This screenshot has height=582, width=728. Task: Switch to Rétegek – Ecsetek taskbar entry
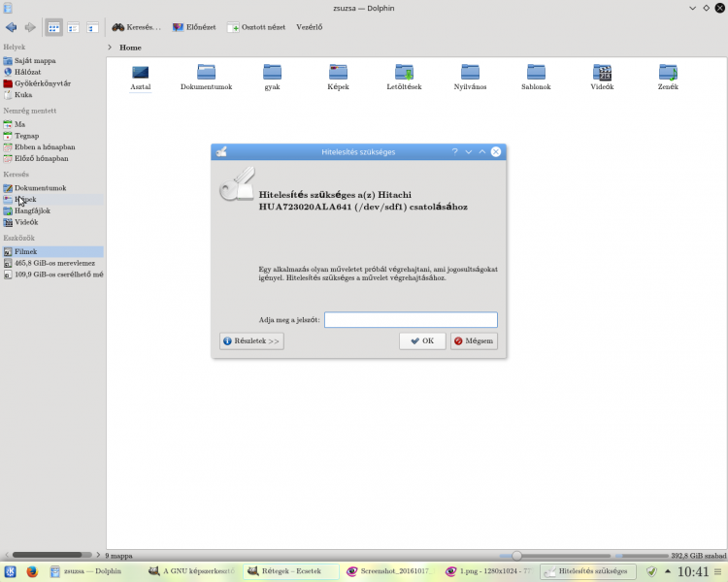(x=291, y=571)
